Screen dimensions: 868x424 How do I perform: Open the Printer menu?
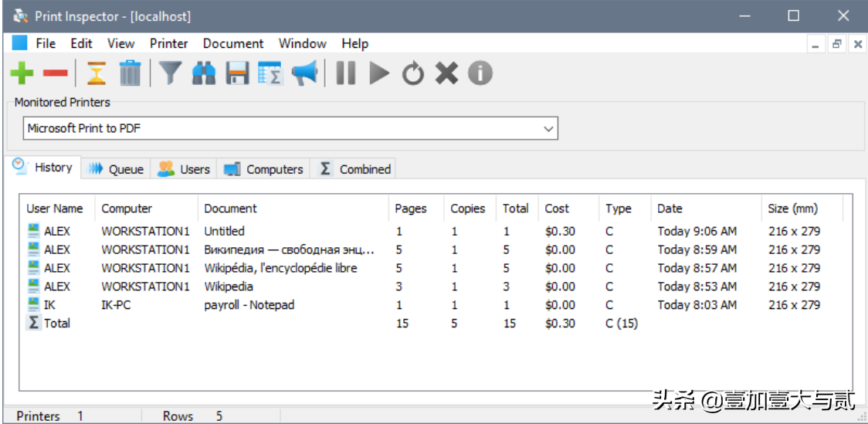click(168, 44)
